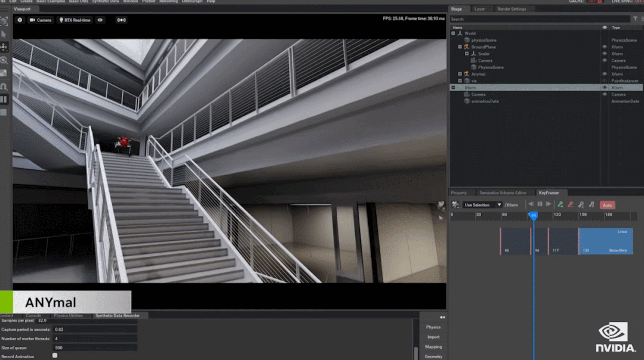Toggle visibility of GroundPlane
The image size is (644, 360).
pyautogui.click(x=605, y=46)
